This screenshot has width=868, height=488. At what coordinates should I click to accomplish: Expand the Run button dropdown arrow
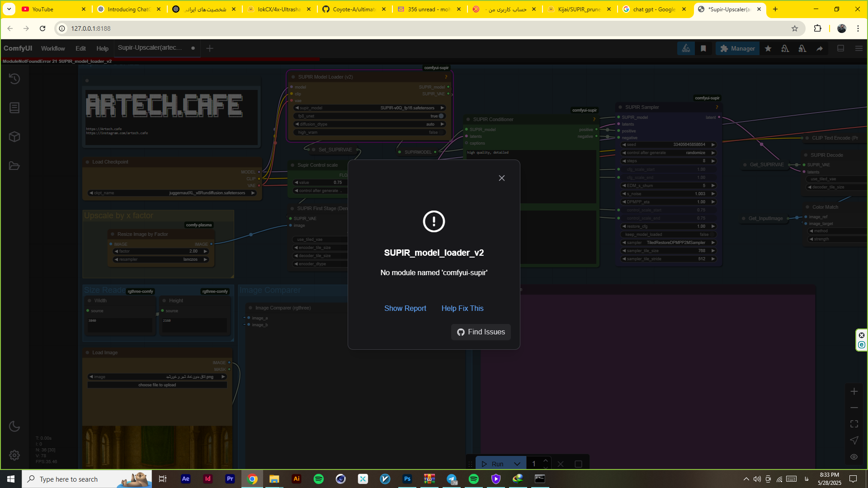pos(517,464)
